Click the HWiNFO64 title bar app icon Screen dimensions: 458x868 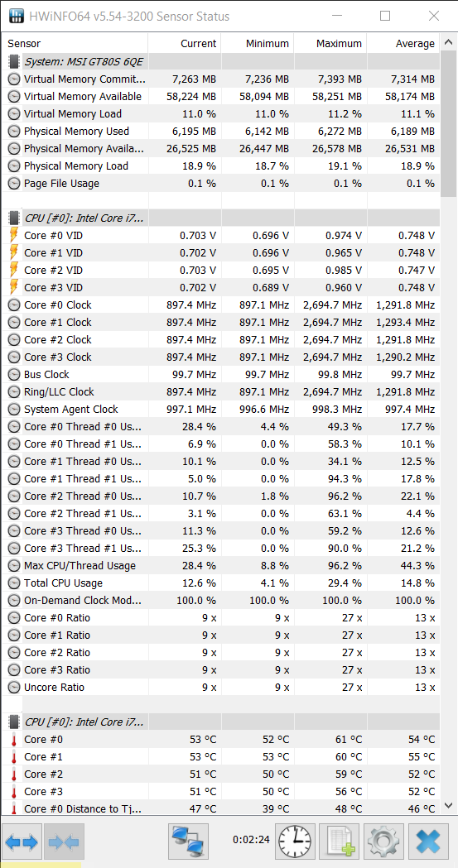(17, 16)
